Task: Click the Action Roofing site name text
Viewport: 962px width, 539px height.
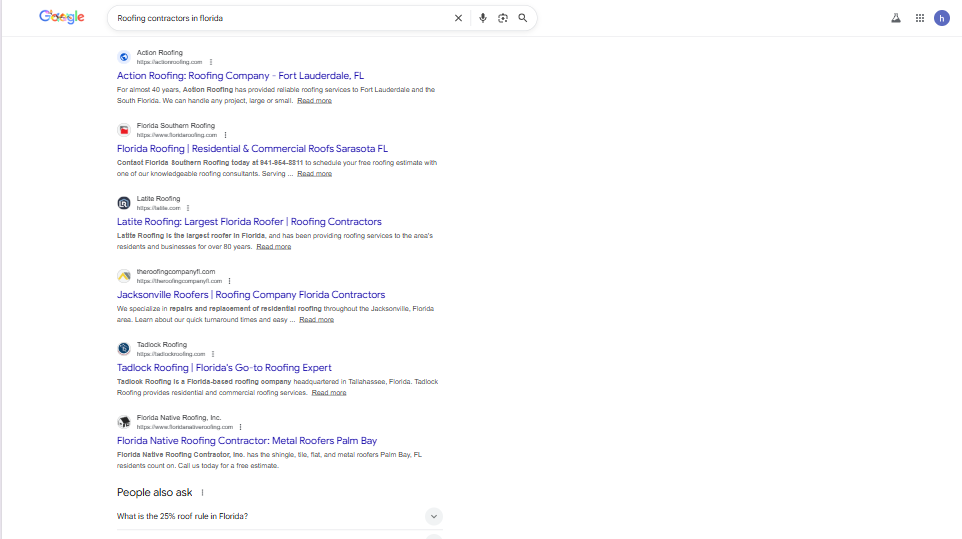Action: coord(160,53)
